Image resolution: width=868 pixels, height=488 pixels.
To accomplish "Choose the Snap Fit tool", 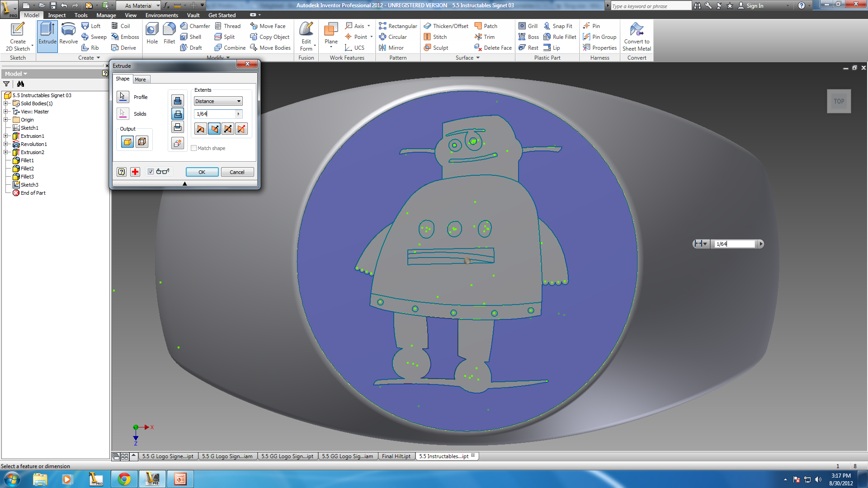I will [558, 26].
